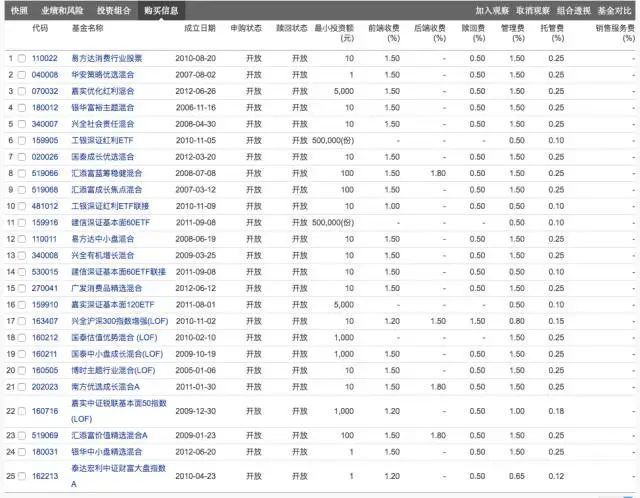Image resolution: width=640 pixels, height=498 pixels.
Task: Tick checkbox for fund 202023
Action: click(x=22, y=387)
